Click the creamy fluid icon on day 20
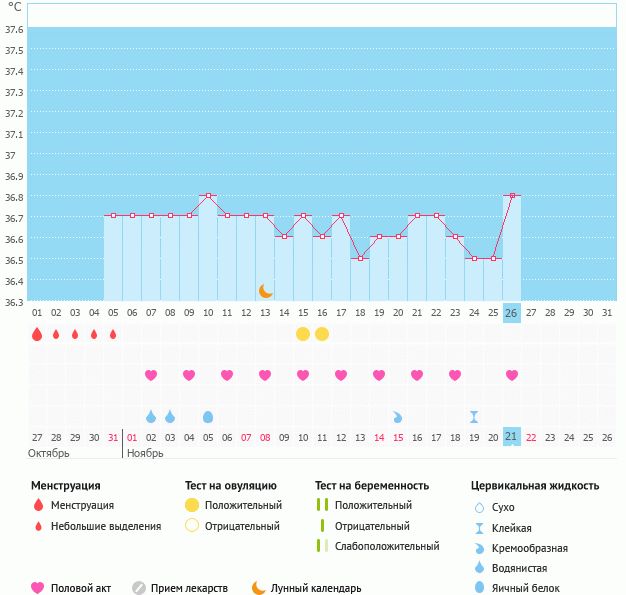This screenshot has height=595, width=626. click(398, 416)
